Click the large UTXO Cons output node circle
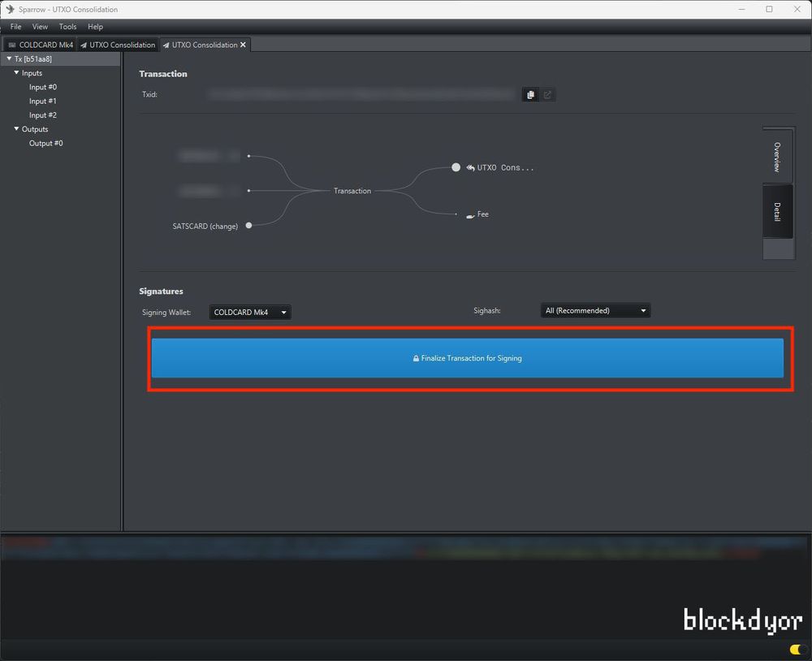 [x=456, y=167]
